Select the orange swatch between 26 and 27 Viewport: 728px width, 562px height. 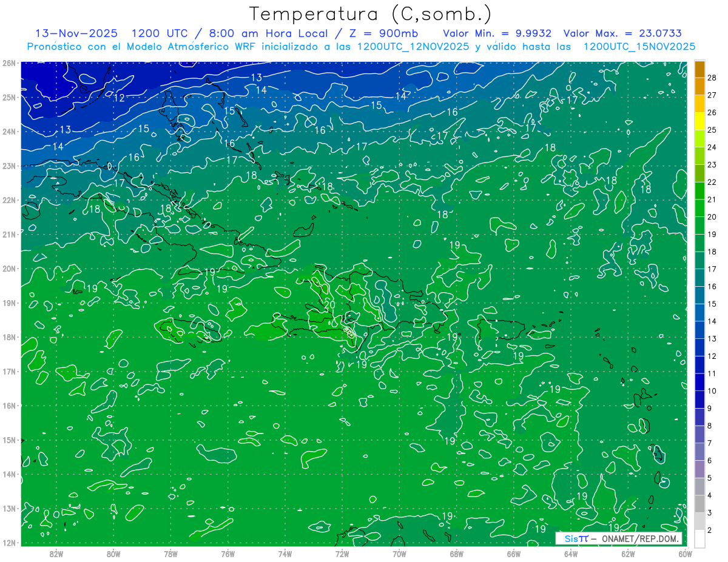pos(699,103)
